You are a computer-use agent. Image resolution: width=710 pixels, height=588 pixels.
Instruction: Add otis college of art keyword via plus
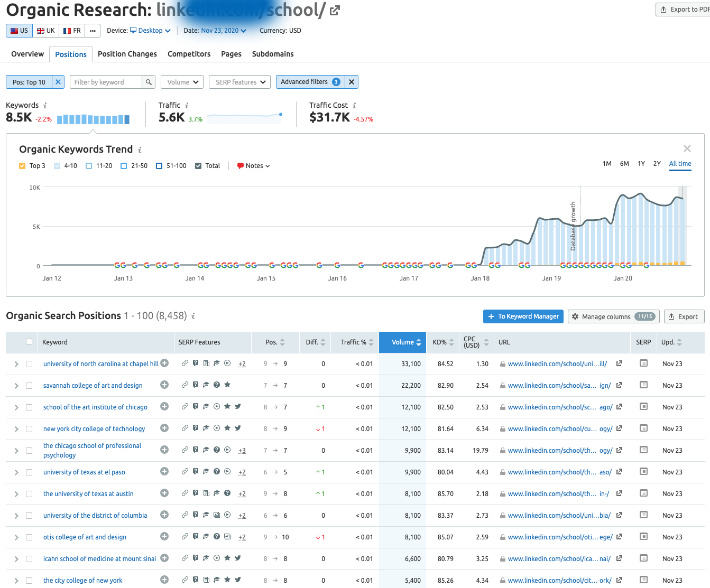point(164,536)
